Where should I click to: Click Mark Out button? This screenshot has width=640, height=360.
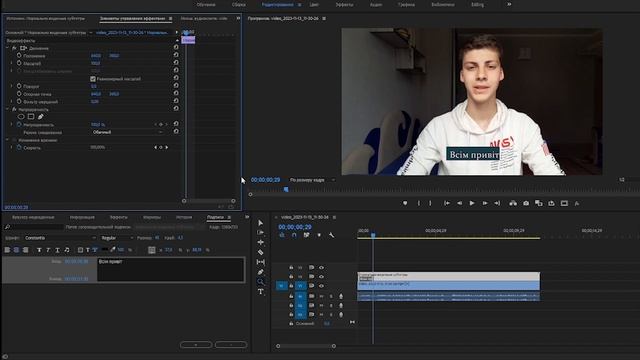(x=430, y=203)
